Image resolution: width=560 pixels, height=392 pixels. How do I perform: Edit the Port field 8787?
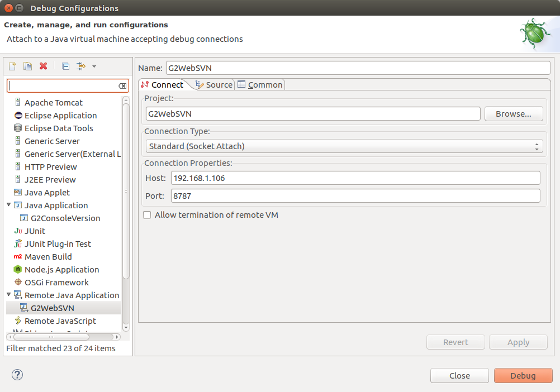355,196
